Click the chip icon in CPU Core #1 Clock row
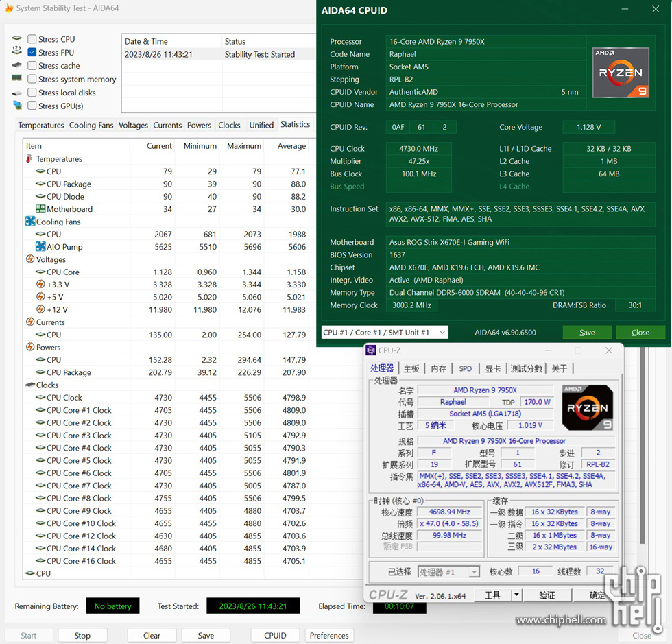 40,410
